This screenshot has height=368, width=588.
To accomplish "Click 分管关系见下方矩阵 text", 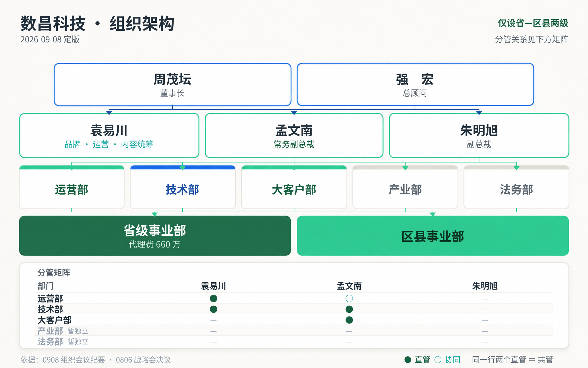I will 532,39.
